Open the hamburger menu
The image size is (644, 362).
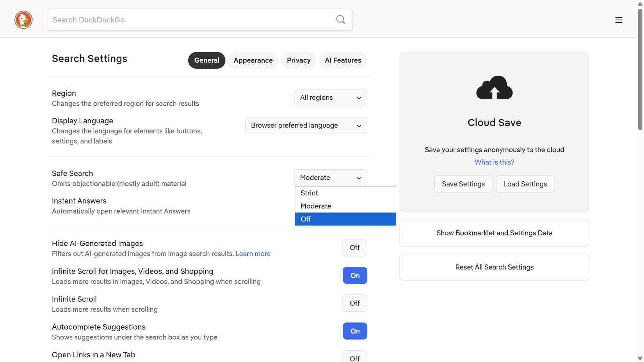click(x=619, y=20)
